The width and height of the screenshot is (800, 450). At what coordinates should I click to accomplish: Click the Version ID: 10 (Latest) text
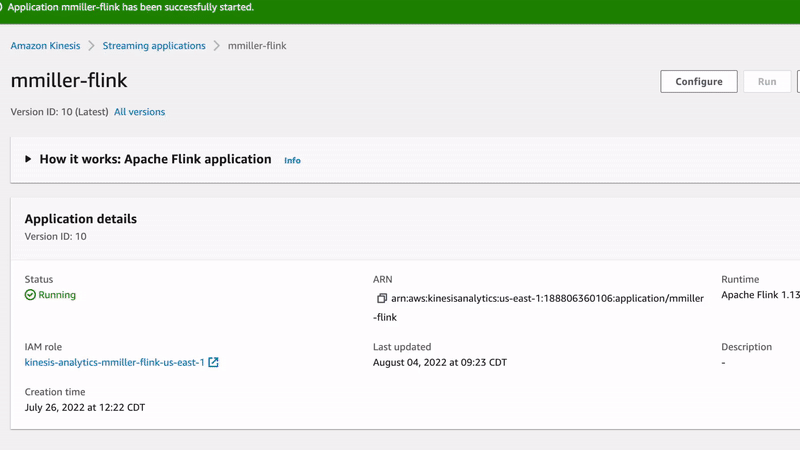point(59,112)
